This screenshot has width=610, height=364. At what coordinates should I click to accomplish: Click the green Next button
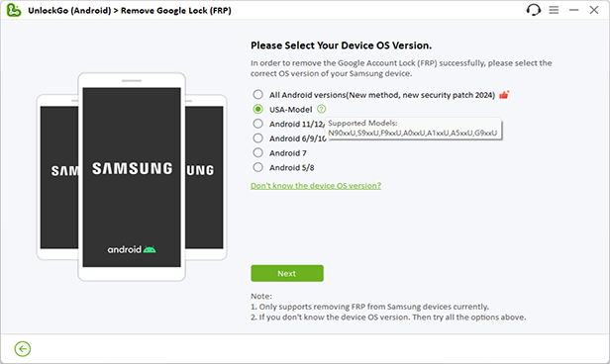click(x=287, y=273)
